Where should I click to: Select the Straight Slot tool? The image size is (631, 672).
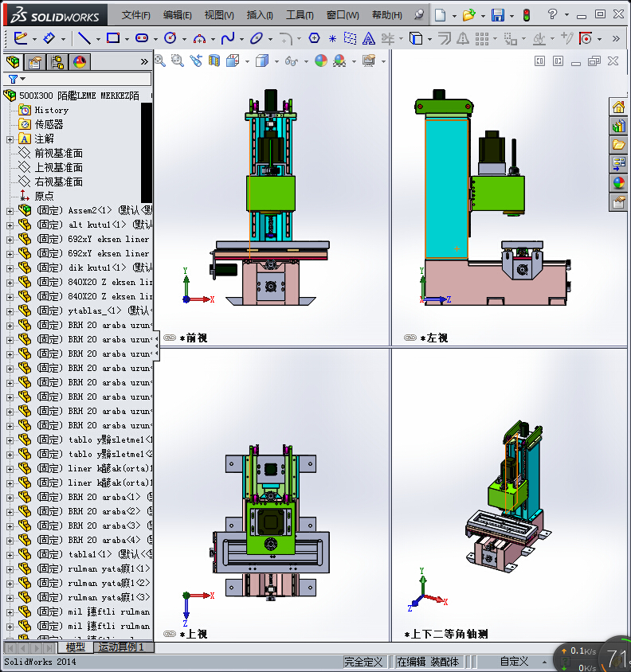click(142, 38)
